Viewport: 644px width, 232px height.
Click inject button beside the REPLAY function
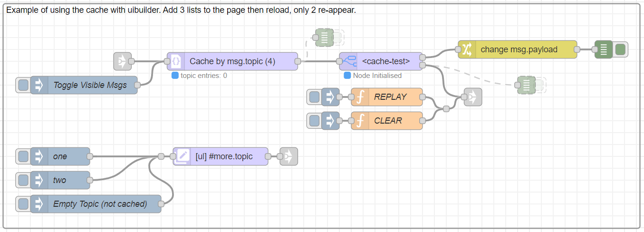point(314,97)
